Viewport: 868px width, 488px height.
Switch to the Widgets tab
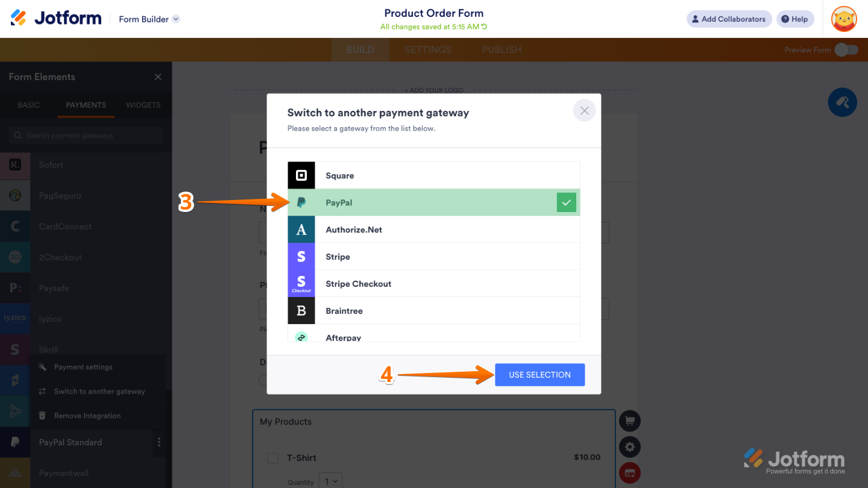143,105
